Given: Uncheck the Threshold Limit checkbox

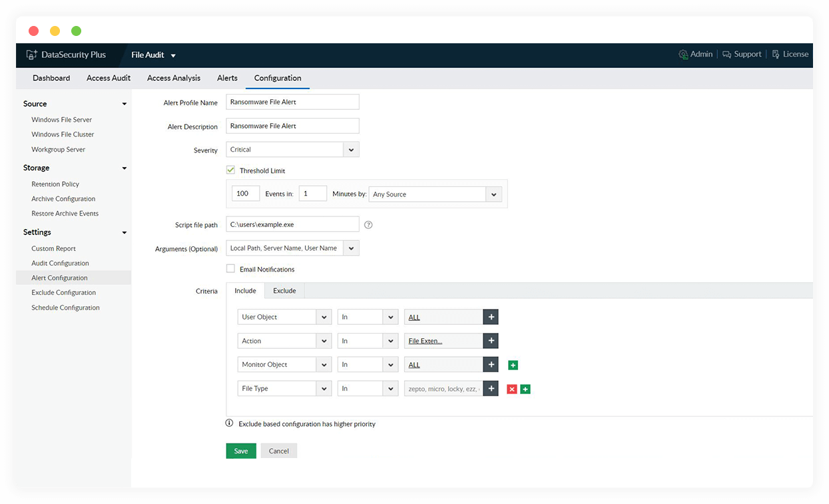Looking at the screenshot, I should point(230,170).
